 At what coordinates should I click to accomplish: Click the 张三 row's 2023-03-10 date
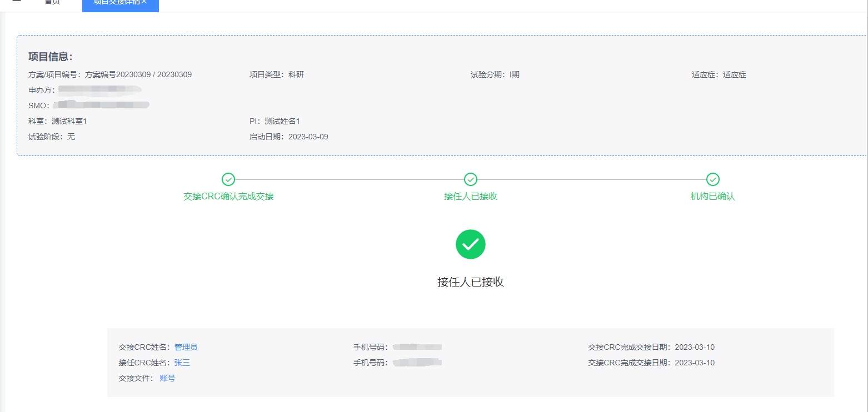695,363
